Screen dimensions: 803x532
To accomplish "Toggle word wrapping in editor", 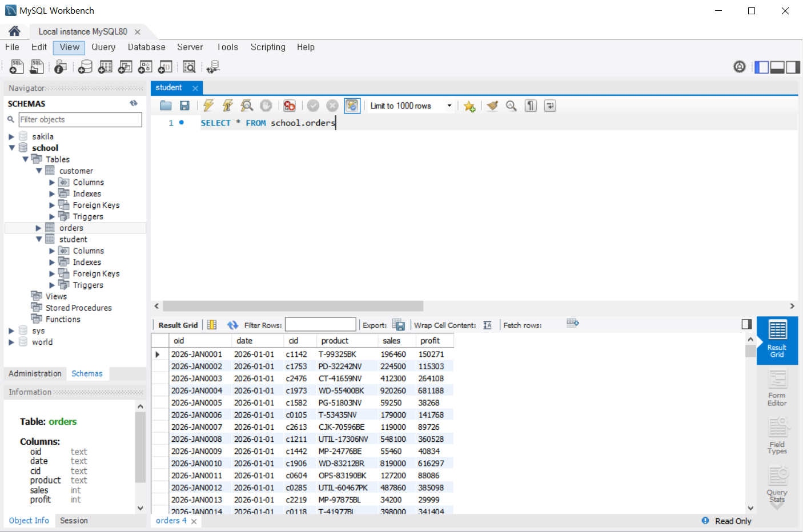I will pyautogui.click(x=550, y=106).
